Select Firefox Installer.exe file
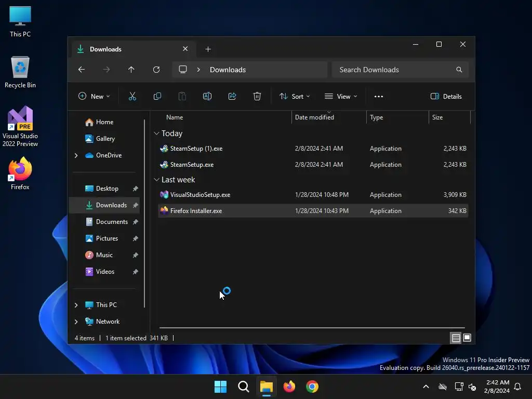532x399 pixels. click(313, 211)
